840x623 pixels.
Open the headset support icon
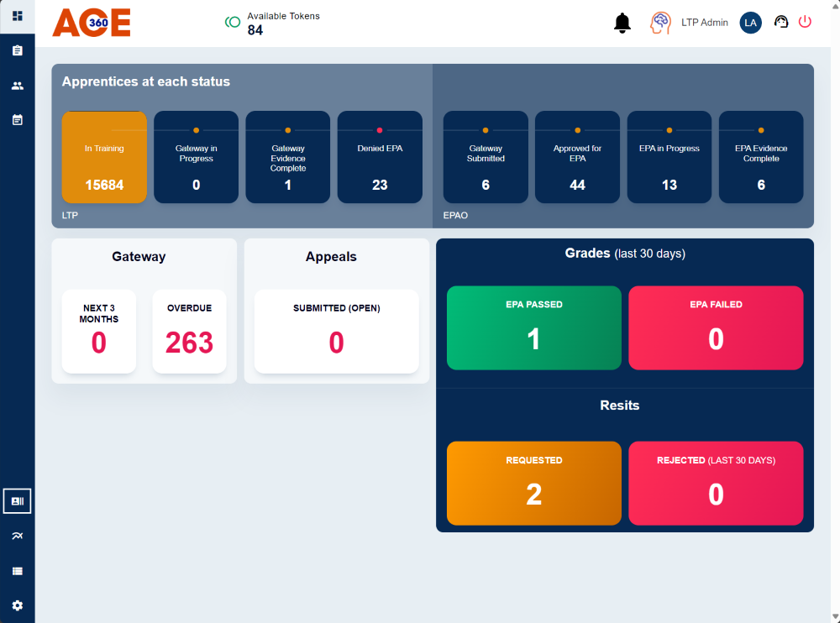781,23
